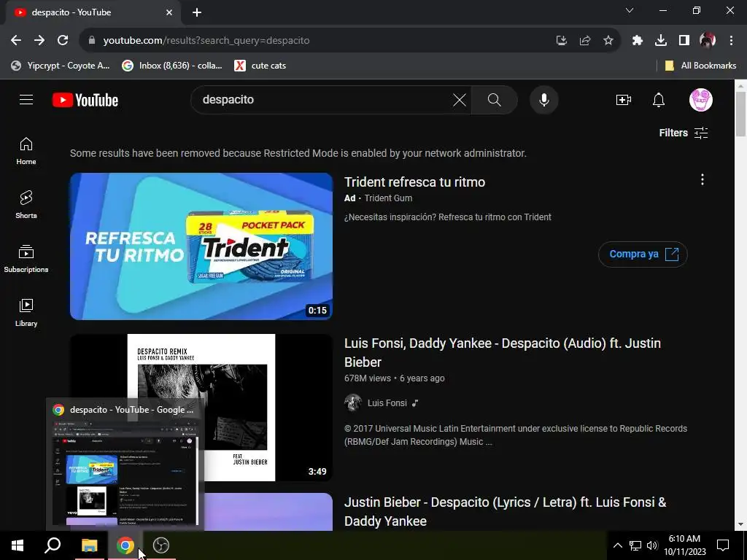
Task: Open the Trident ad video thumbnail
Action: [201, 246]
